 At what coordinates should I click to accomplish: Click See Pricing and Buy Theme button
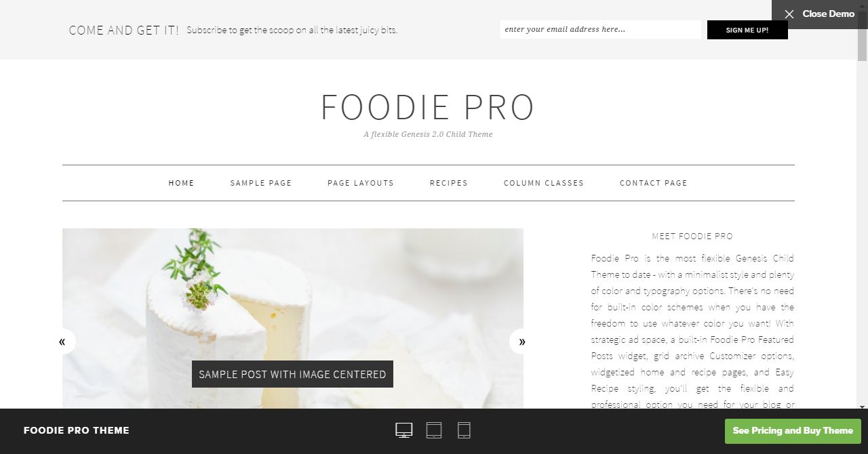pos(793,431)
